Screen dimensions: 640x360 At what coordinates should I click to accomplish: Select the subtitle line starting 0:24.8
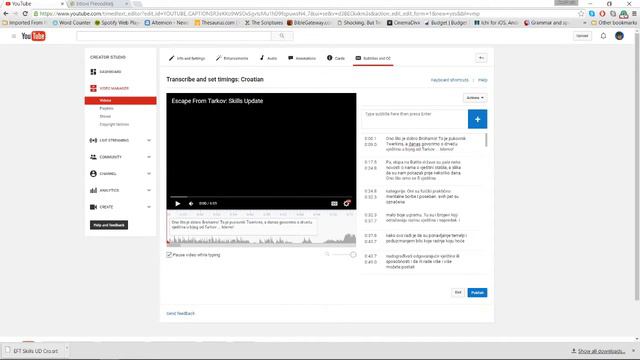pyautogui.click(x=424, y=196)
